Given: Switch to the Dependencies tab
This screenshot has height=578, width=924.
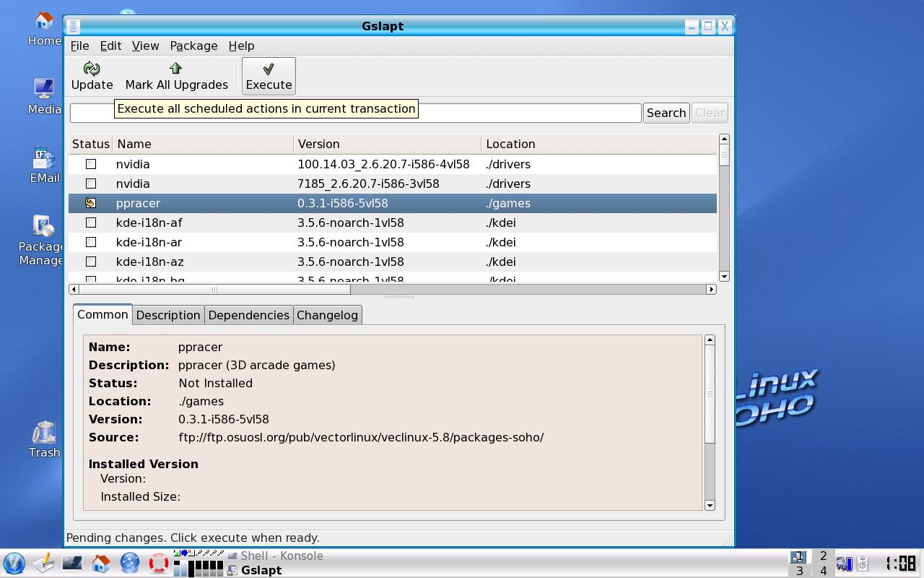Looking at the screenshot, I should pyautogui.click(x=248, y=315).
